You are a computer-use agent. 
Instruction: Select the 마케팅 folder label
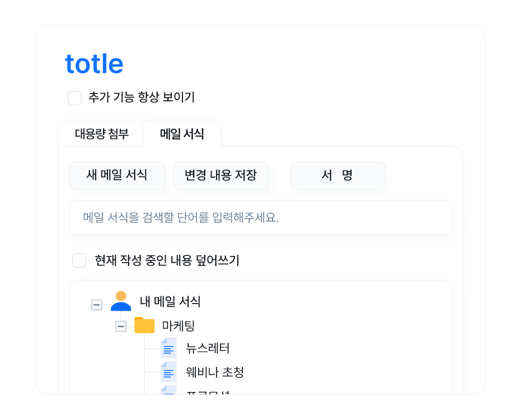click(179, 325)
